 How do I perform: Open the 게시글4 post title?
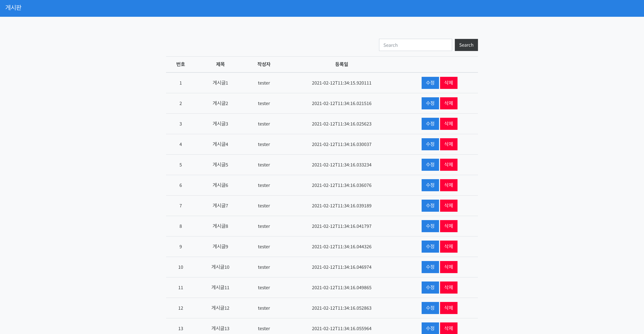[x=220, y=144]
